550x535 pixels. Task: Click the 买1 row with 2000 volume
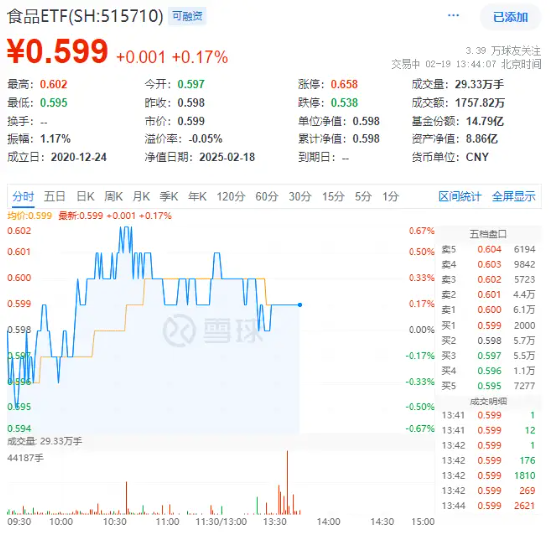[488, 326]
